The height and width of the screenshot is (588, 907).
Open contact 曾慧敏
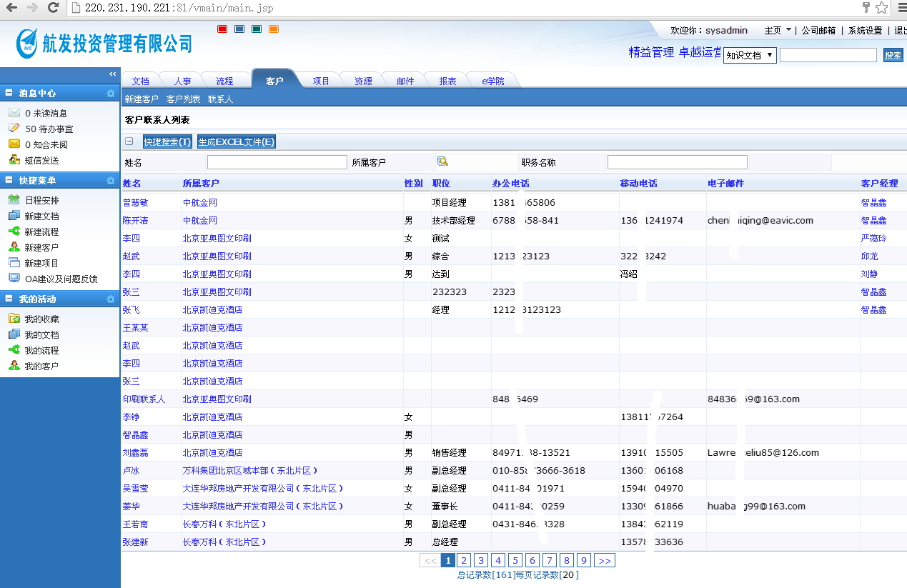click(x=135, y=203)
